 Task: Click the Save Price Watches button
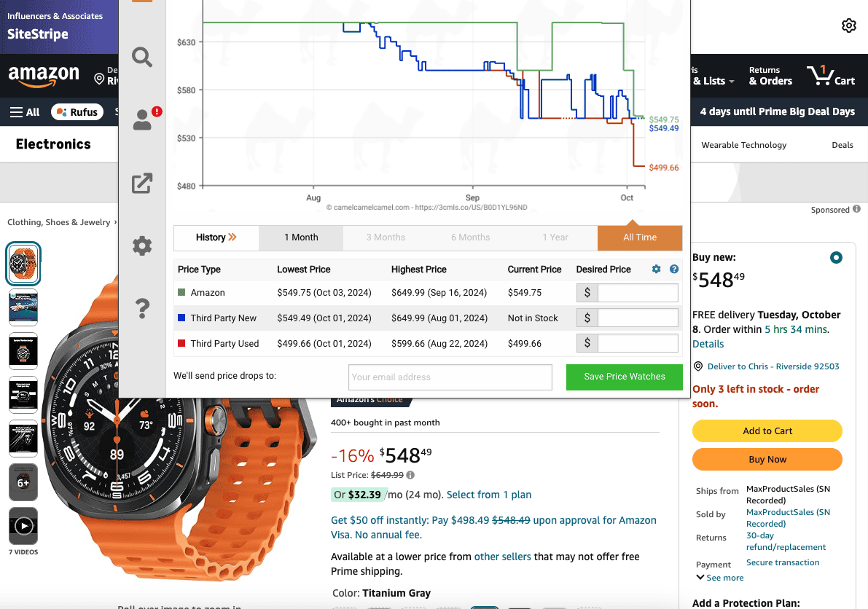624,377
